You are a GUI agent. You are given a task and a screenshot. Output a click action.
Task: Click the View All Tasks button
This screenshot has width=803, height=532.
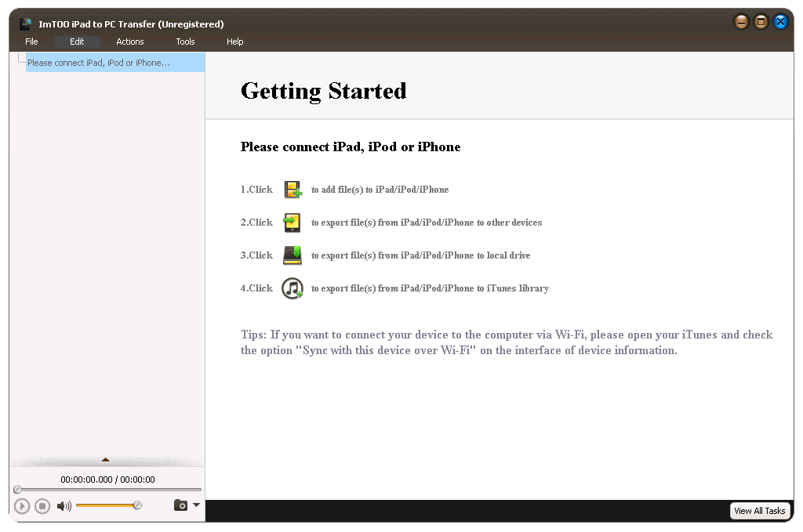(759, 510)
